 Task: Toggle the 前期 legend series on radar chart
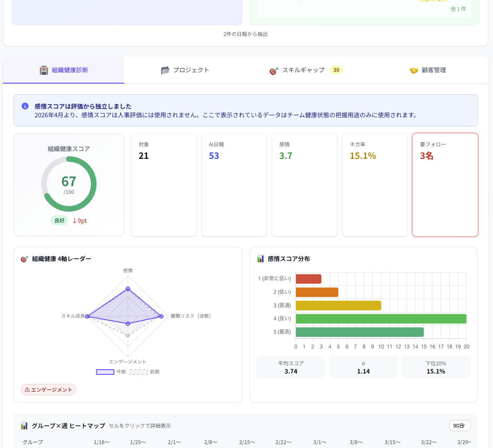tap(145, 372)
